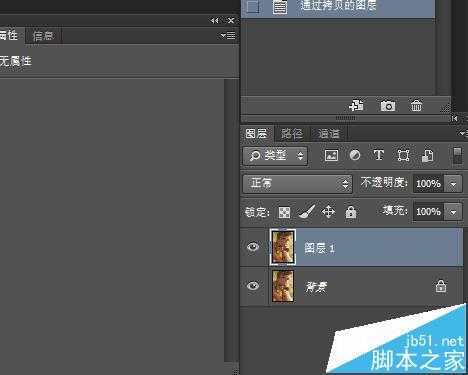
Task: Switch to 图层 tab
Action: pos(257,134)
